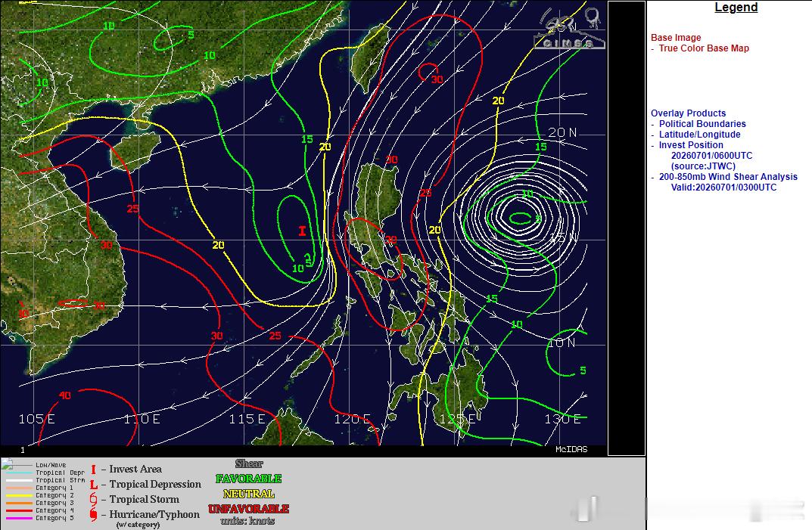Click the Tropical Storm legend symbol

(x=93, y=500)
